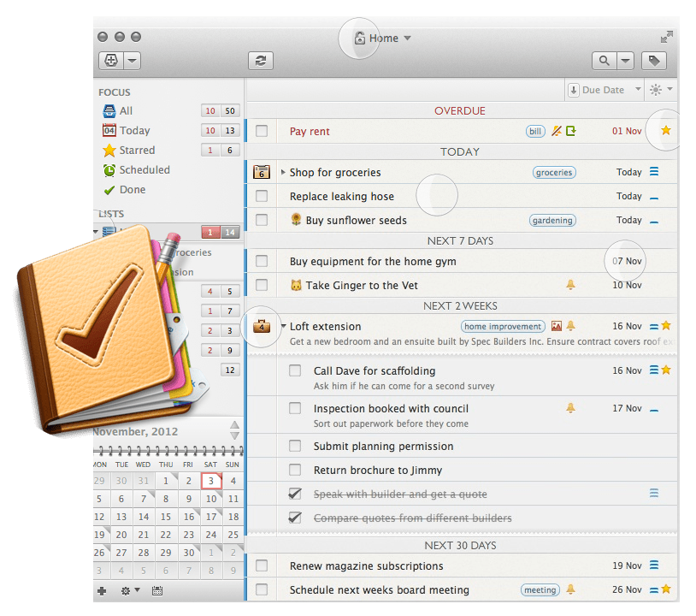Select November 3 in the calendar
This screenshot has width=696, height=616.
pyautogui.click(x=209, y=481)
